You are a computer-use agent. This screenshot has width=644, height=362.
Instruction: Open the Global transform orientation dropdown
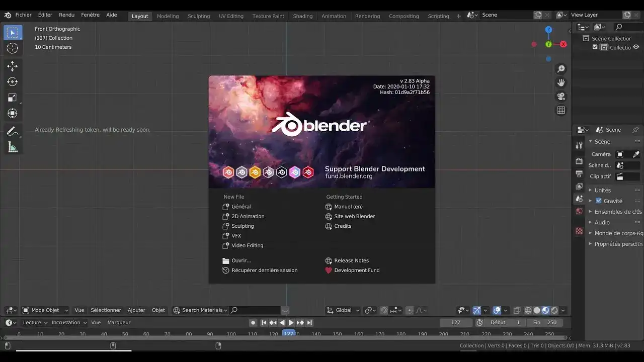click(x=343, y=310)
